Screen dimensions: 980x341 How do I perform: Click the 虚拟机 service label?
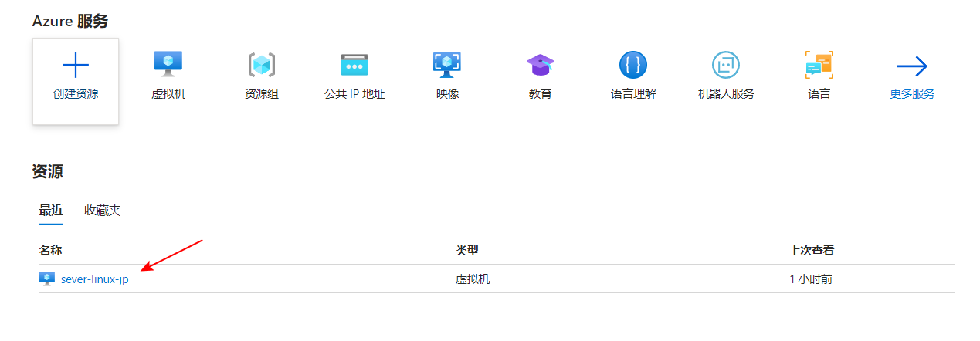tap(168, 94)
